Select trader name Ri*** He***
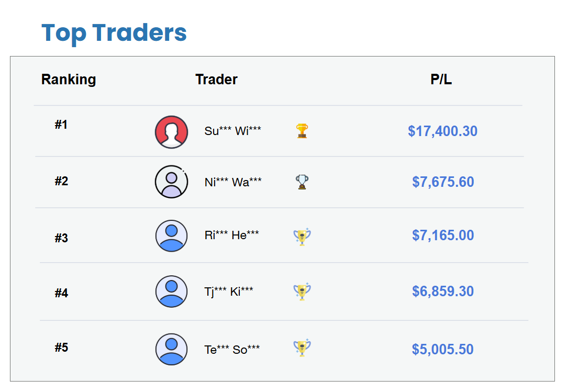The image size is (567, 392). (231, 236)
